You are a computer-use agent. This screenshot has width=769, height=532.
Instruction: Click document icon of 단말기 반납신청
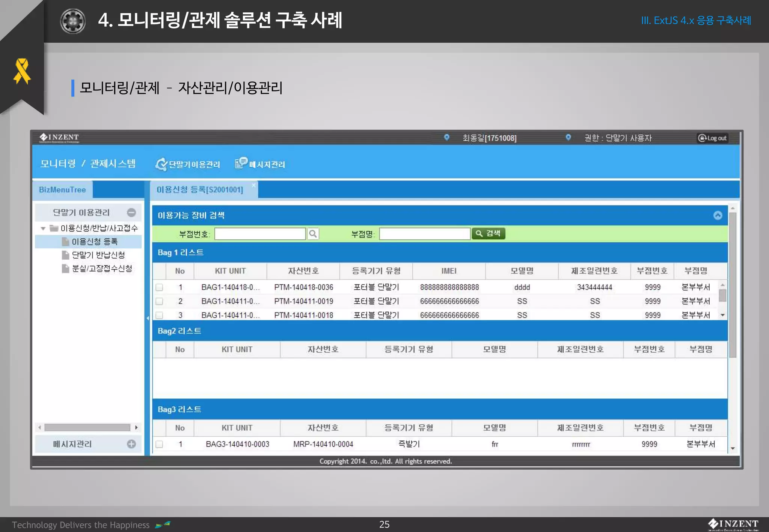[x=66, y=255]
